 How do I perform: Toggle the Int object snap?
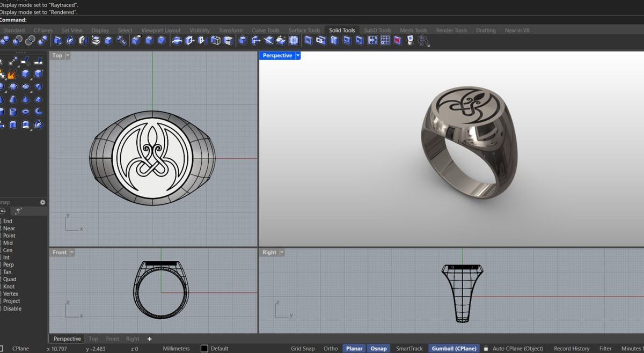[x=6, y=258]
